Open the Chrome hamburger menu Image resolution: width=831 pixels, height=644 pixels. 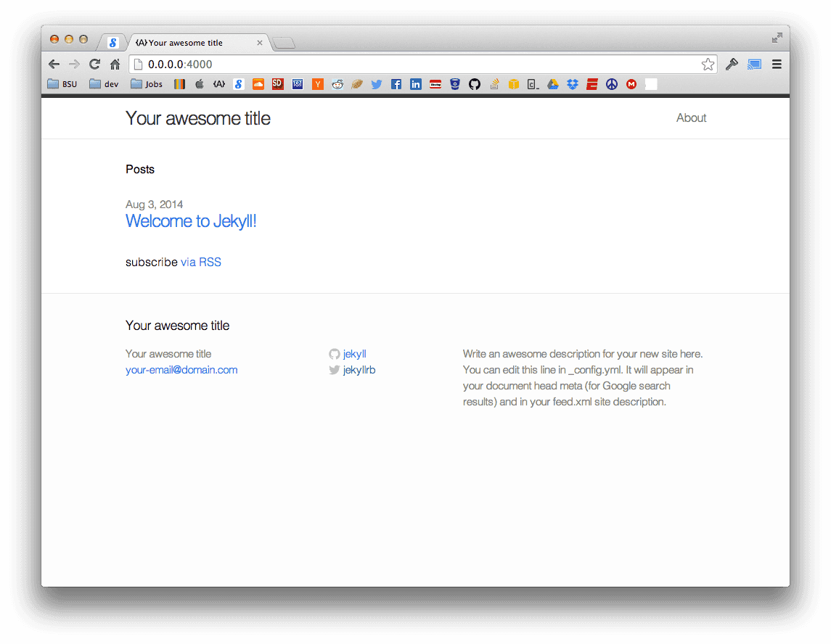coord(777,65)
